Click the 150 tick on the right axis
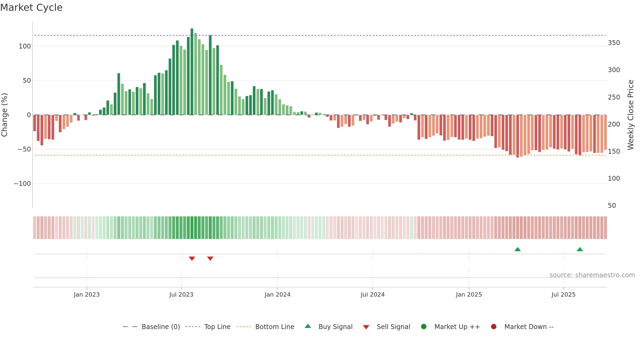The width and height of the screenshot is (644, 362). pyautogui.click(x=614, y=152)
